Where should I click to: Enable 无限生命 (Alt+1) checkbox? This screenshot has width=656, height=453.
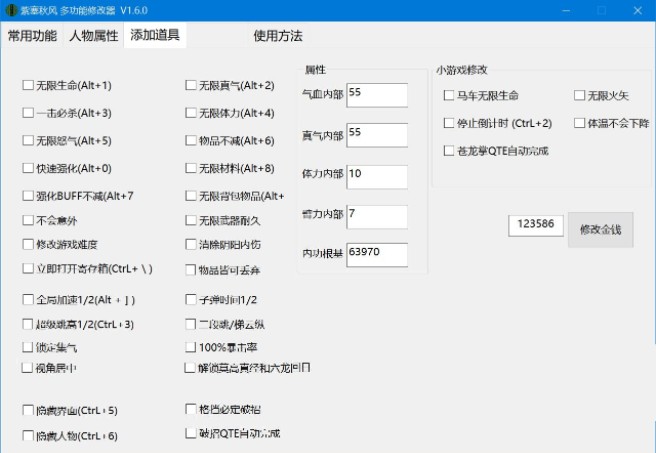(x=28, y=86)
